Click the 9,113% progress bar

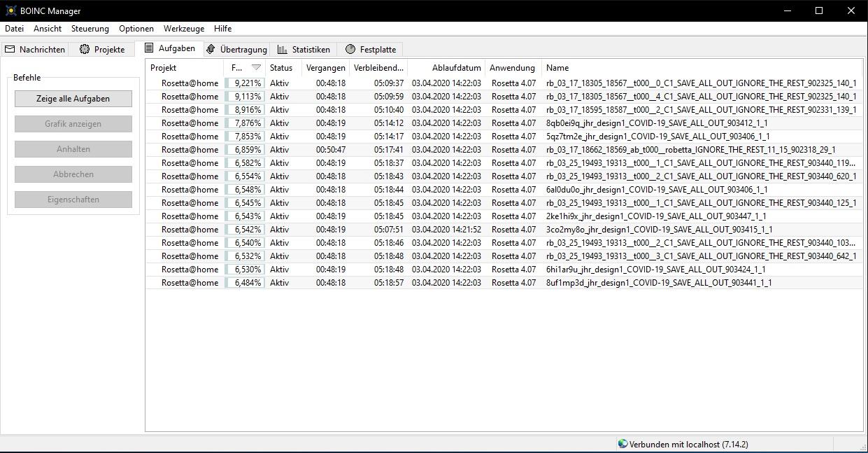(x=244, y=97)
